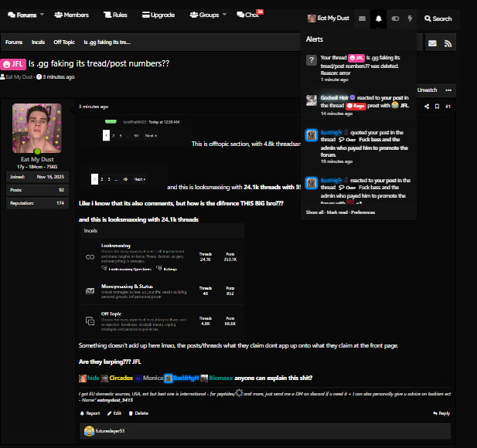Click the envelope icon beside RSS
The image size is (477, 448).
pos(432,42)
